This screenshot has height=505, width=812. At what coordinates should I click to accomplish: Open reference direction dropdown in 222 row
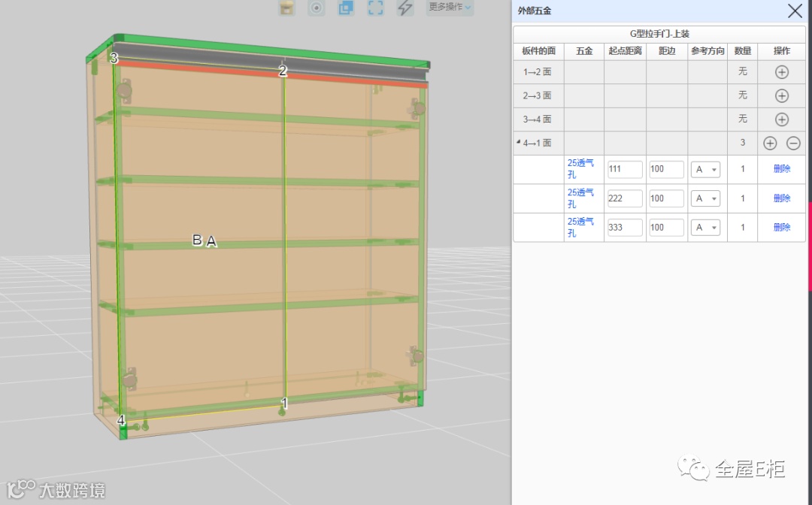(705, 198)
